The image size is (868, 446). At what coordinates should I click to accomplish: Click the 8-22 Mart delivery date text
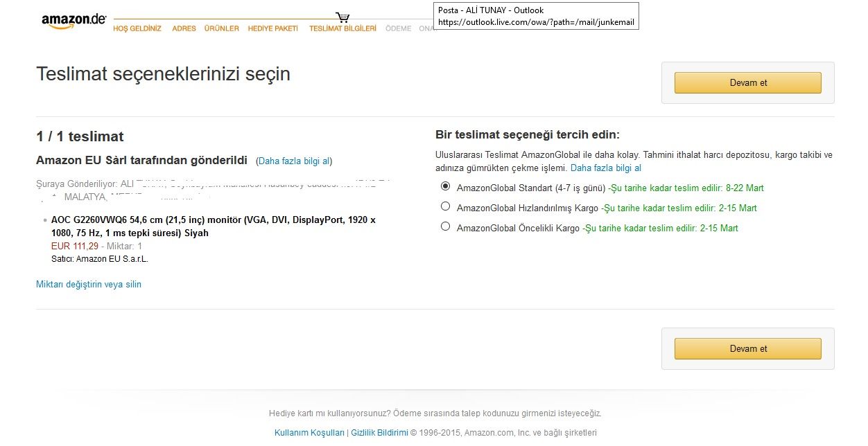coord(745,188)
